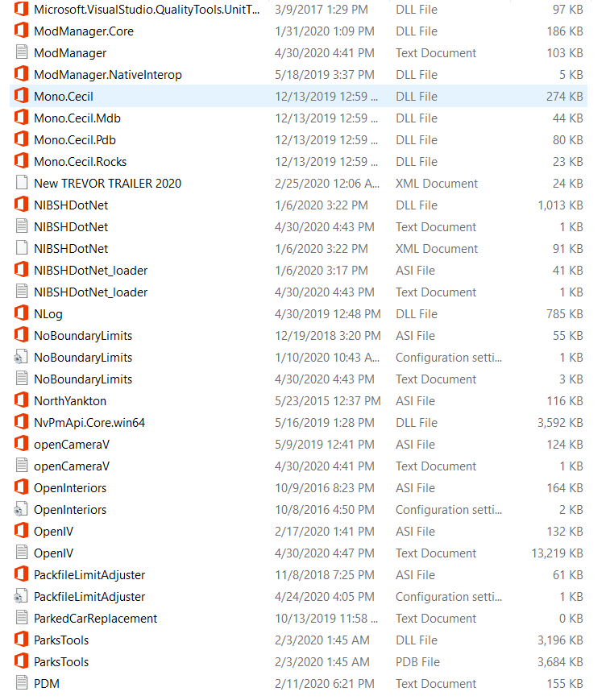Click the date 10/13/2019 11:58
The image size is (610, 700).
pos(326,619)
